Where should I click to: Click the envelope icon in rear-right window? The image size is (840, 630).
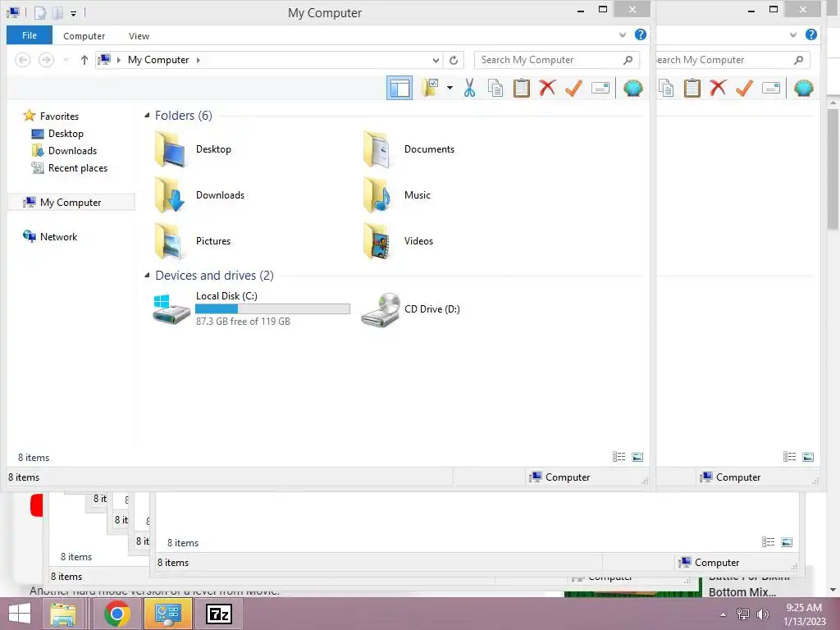click(771, 88)
